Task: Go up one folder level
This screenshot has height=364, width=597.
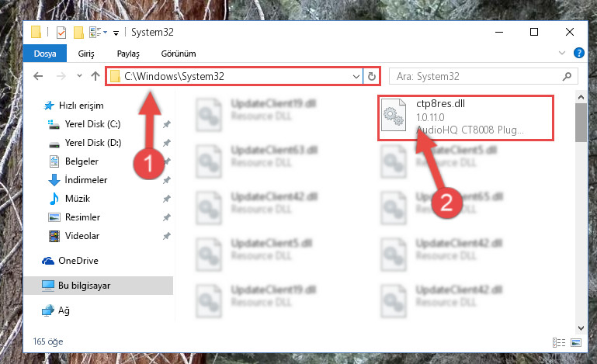Action: coord(95,76)
